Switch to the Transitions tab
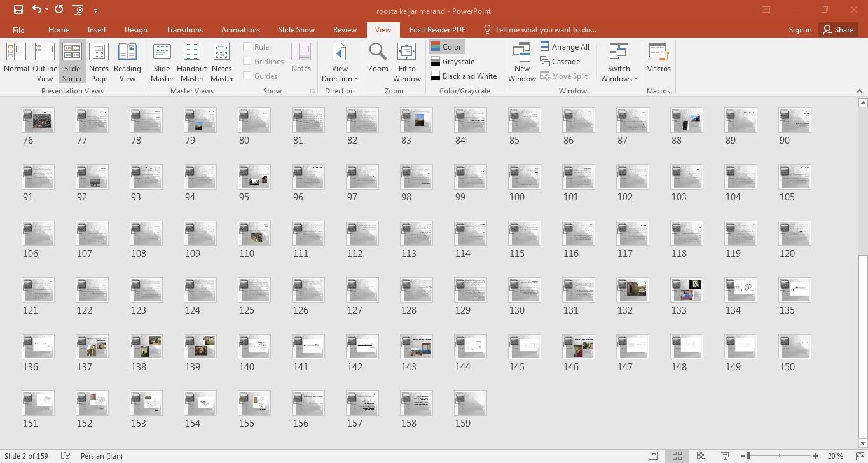The image size is (868, 463). tap(184, 29)
